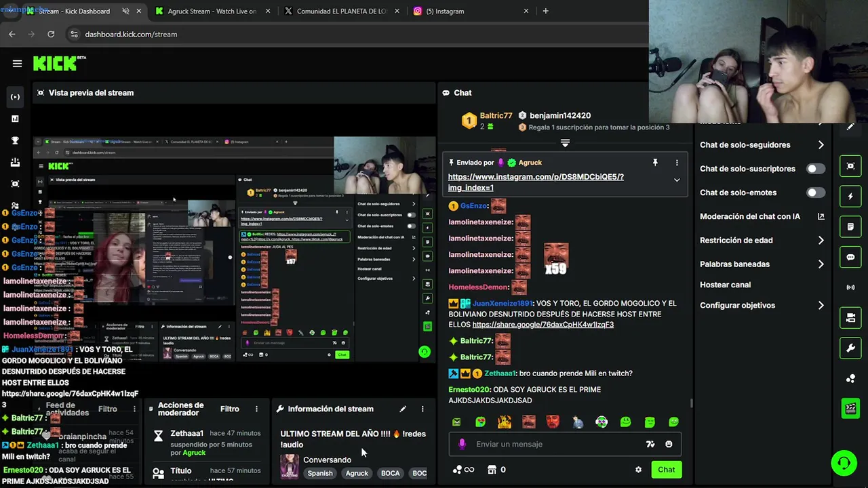Open Moderación del chat con IA
Viewport: 868px width, 488px height.
tap(762, 216)
